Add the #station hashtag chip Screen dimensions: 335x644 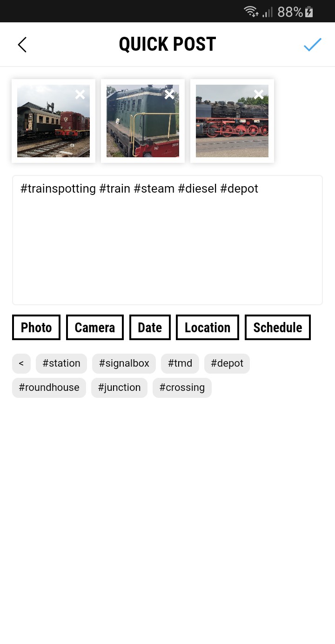tap(61, 363)
